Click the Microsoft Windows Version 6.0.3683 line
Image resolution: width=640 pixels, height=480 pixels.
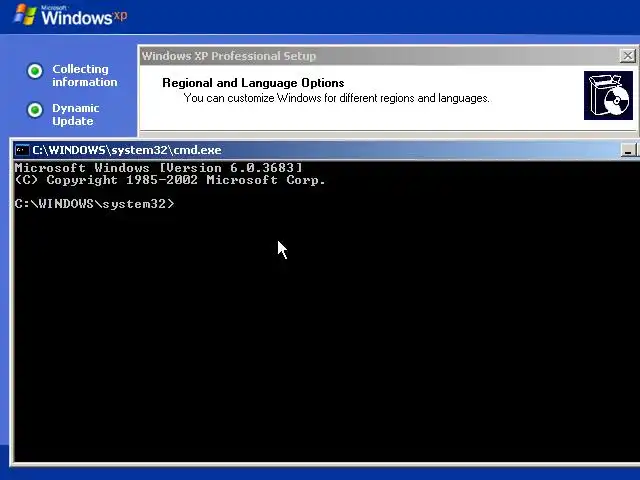click(158, 168)
